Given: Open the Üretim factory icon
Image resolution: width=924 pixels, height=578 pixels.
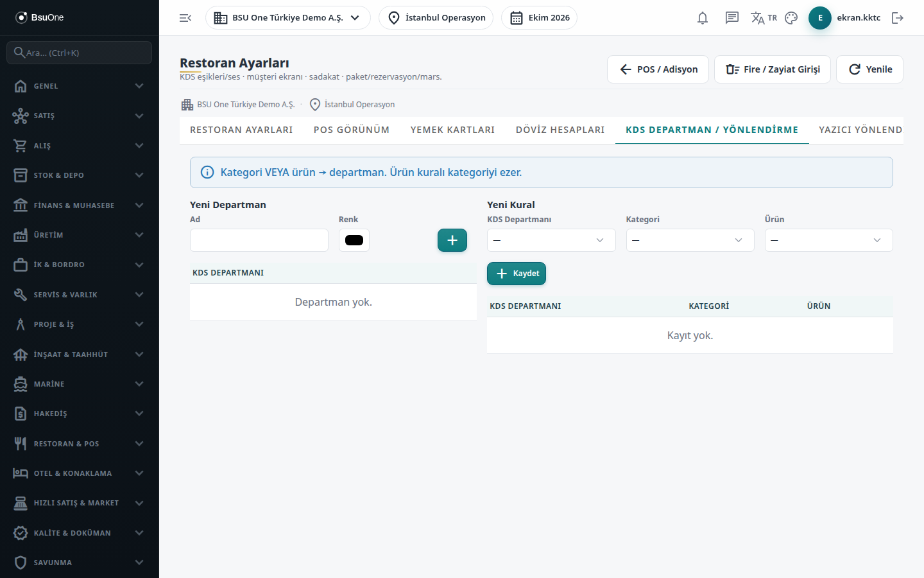Looking at the screenshot, I should tap(21, 235).
